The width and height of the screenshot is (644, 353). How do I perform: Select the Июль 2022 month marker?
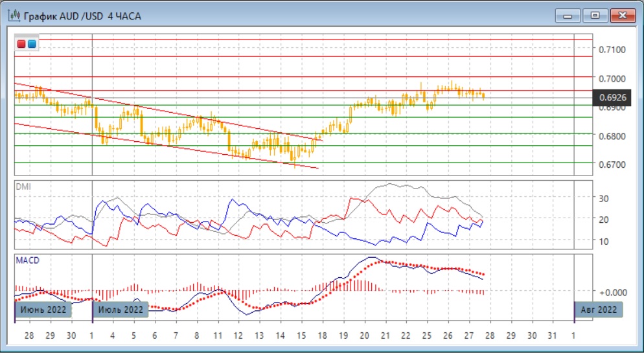tap(121, 310)
